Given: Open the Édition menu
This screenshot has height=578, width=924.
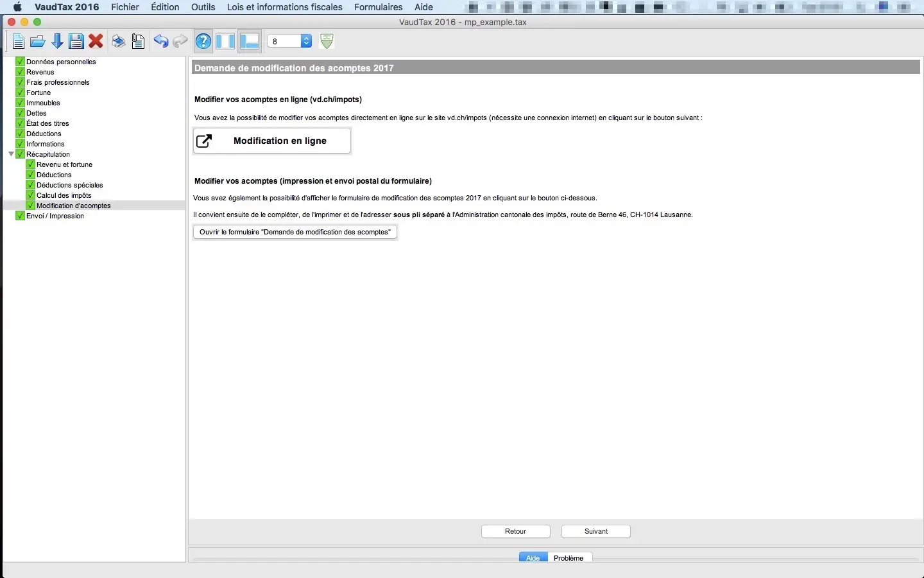Looking at the screenshot, I should click(x=165, y=7).
